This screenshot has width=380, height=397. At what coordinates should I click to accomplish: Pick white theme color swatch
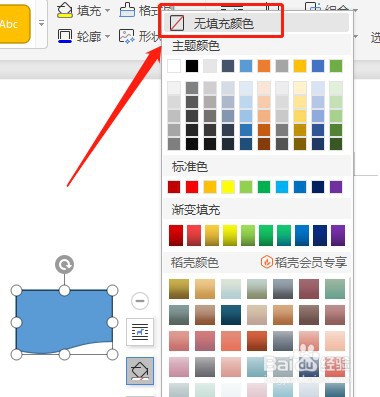click(174, 66)
